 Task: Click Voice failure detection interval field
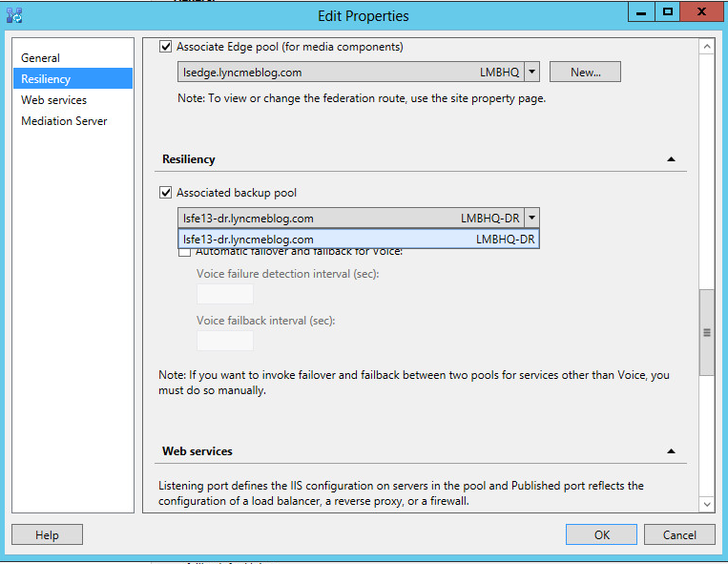point(225,294)
